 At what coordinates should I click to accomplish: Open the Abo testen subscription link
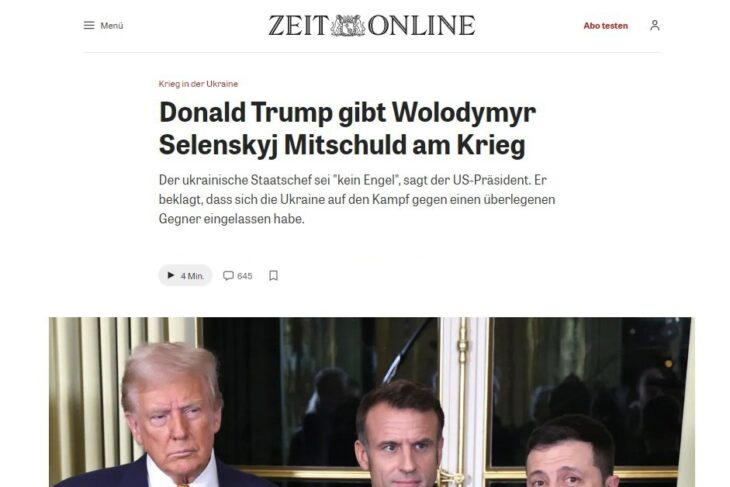[605, 26]
